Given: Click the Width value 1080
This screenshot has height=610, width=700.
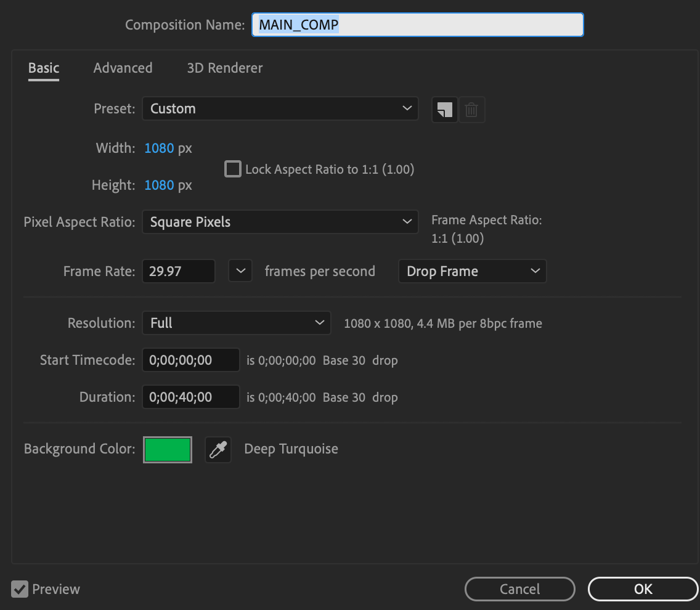Looking at the screenshot, I should (159, 148).
